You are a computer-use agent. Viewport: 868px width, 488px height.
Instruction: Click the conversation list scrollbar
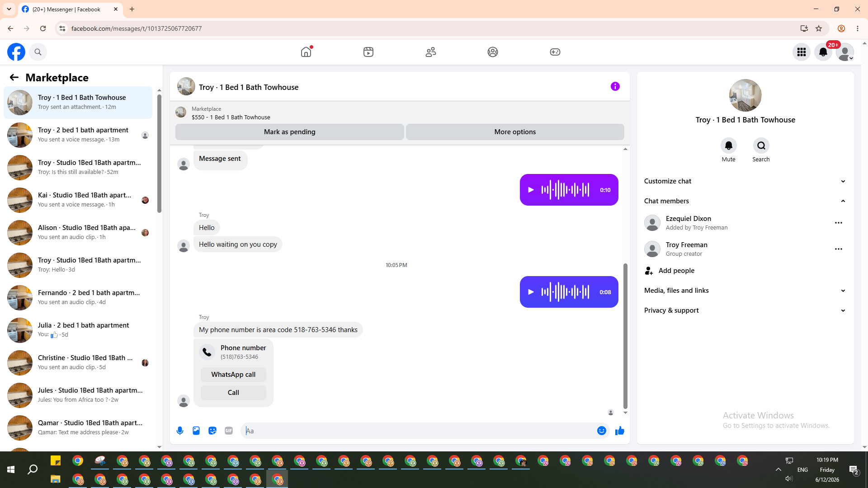coord(159,153)
